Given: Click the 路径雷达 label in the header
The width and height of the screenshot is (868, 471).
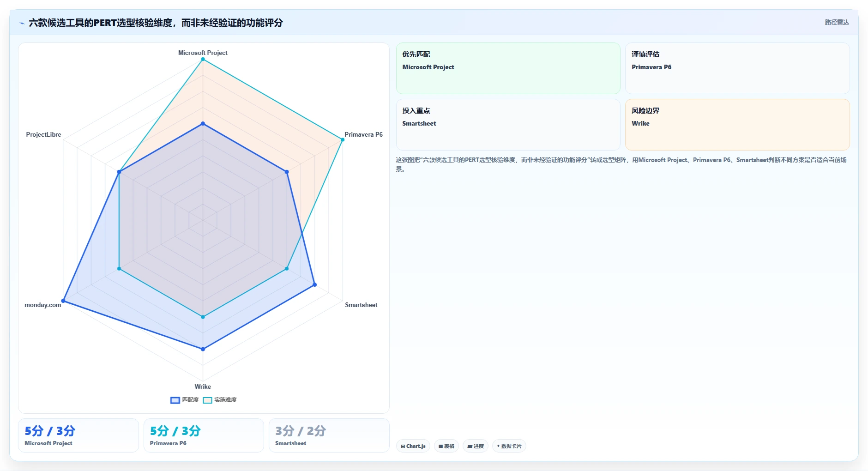Looking at the screenshot, I should tap(837, 22).
